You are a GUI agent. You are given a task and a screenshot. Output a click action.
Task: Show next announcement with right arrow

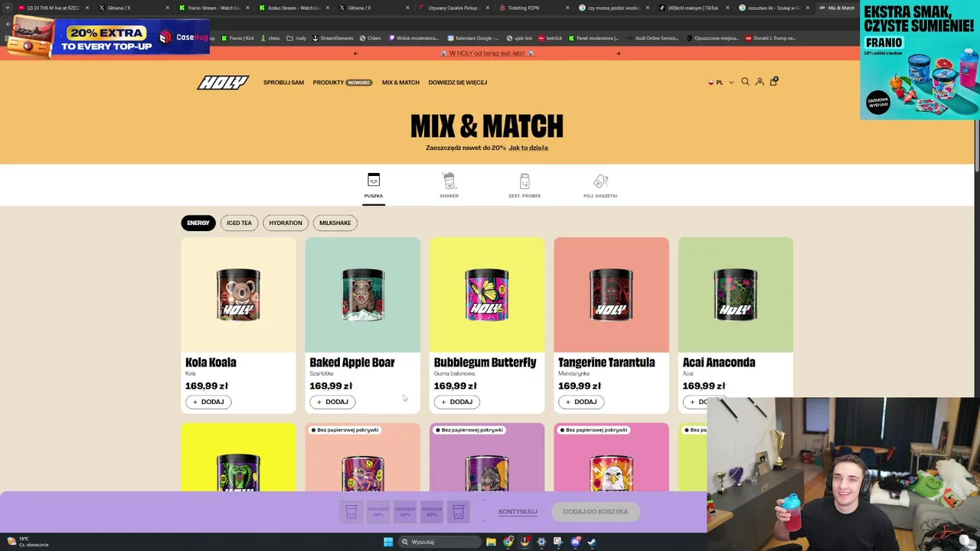[618, 54]
